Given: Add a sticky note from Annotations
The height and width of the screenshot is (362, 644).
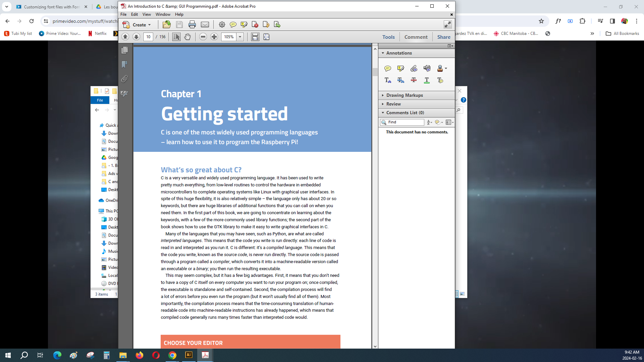Looking at the screenshot, I should click(x=387, y=69).
